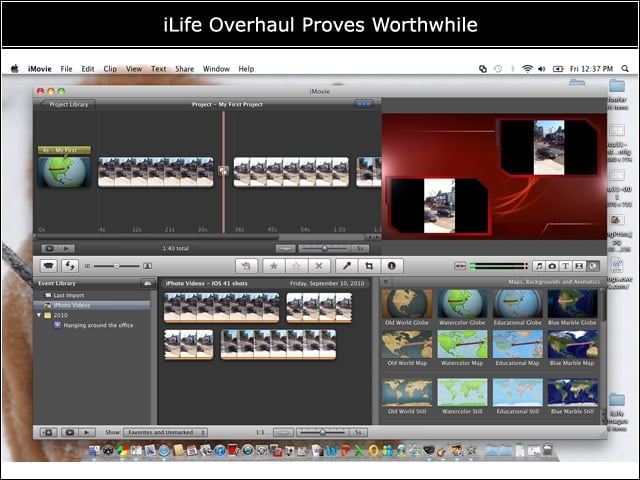Select Last Import in Event Library

69,295
